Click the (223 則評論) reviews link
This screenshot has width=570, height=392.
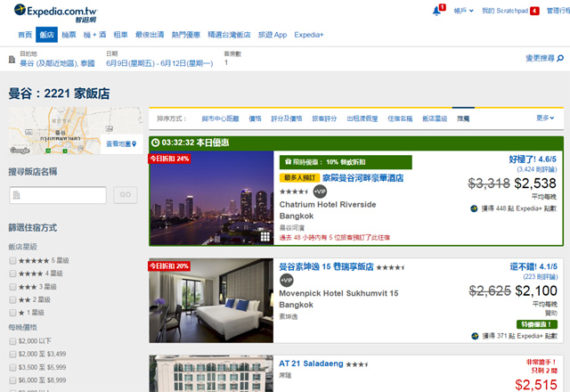click(x=541, y=277)
